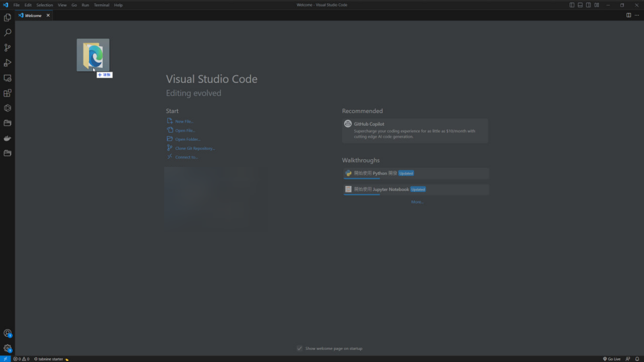Screen dimensions: 644x362
Task: Open the File menu
Action: pyautogui.click(x=17, y=5)
